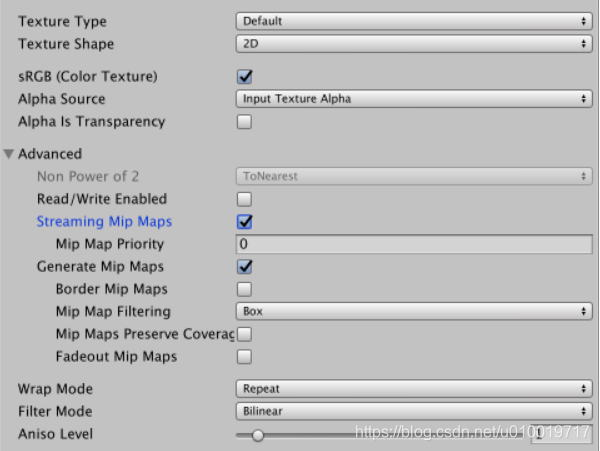Collapse the Advanced section triangle

click(9, 154)
